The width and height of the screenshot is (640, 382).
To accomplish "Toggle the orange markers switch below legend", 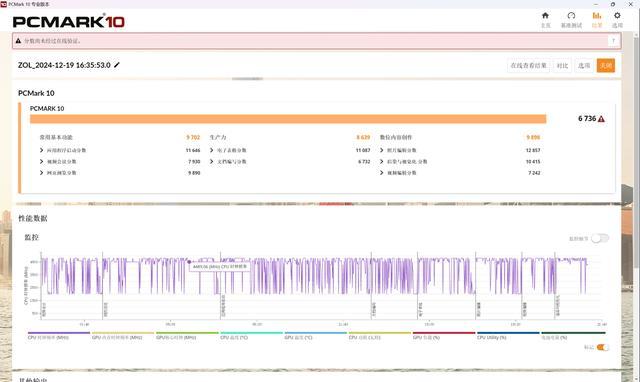I will coord(602,347).
